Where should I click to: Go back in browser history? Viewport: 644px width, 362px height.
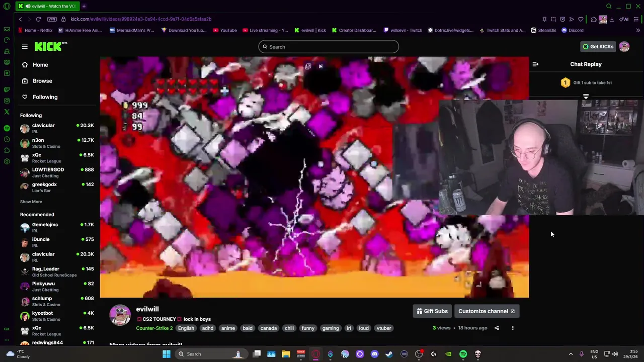[x=20, y=19]
